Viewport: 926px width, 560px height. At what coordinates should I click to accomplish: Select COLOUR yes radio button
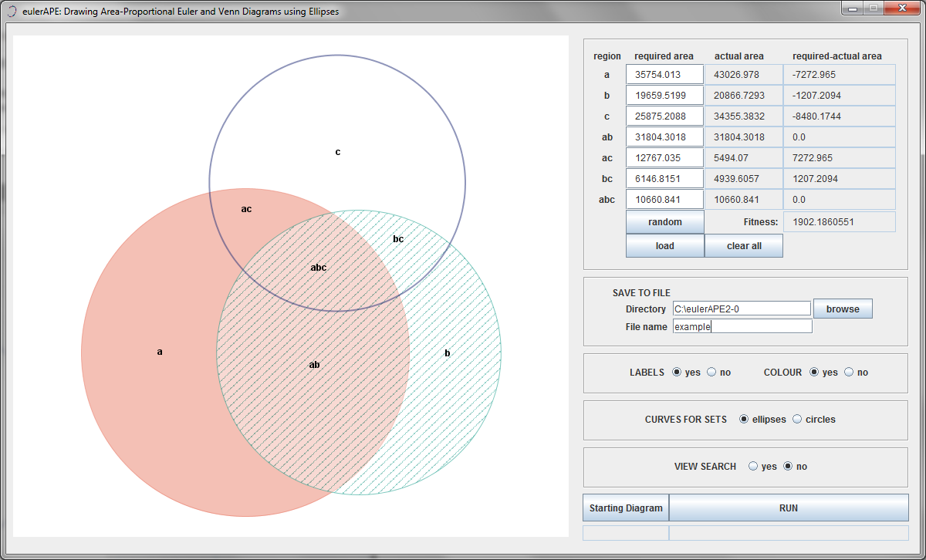click(x=814, y=372)
